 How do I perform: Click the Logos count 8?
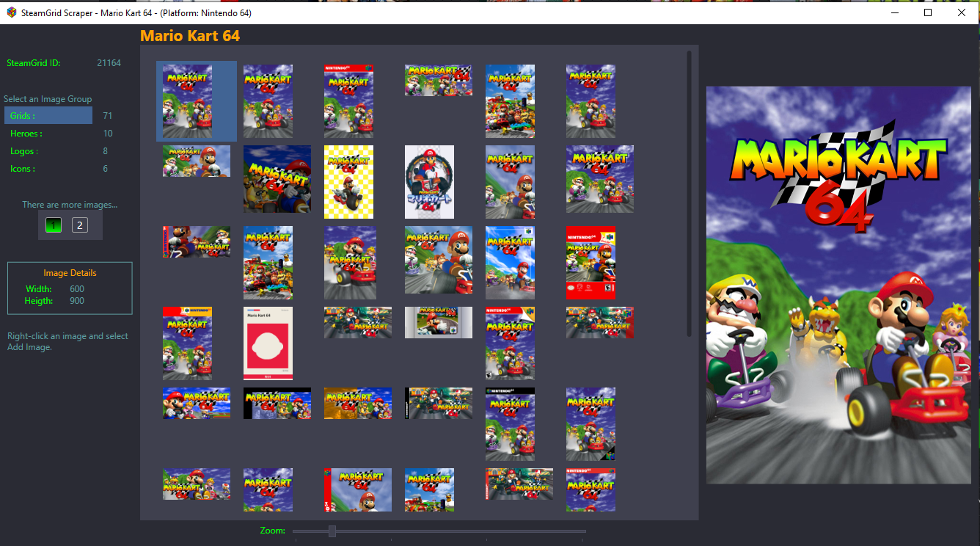pyautogui.click(x=106, y=151)
